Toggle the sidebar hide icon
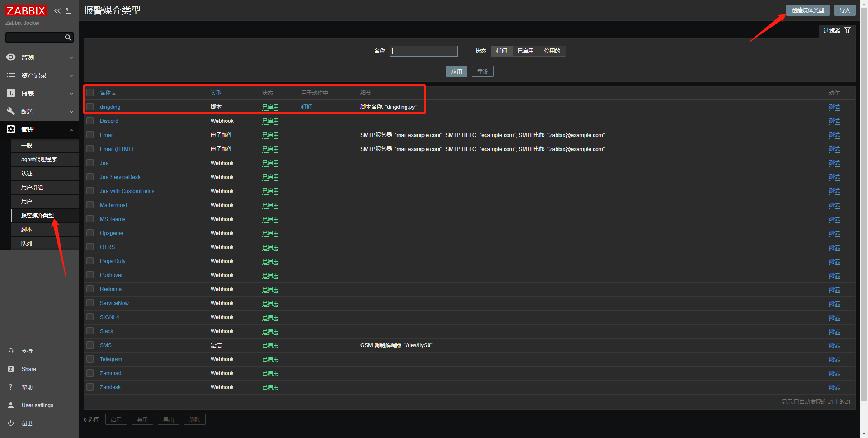Image resolution: width=868 pixels, height=438 pixels. 68,11
